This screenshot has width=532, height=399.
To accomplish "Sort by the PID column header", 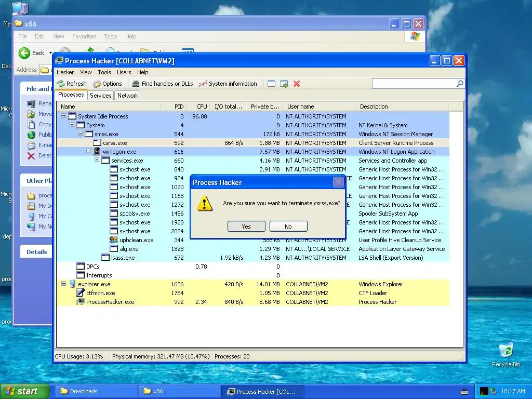I will [174, 107].
